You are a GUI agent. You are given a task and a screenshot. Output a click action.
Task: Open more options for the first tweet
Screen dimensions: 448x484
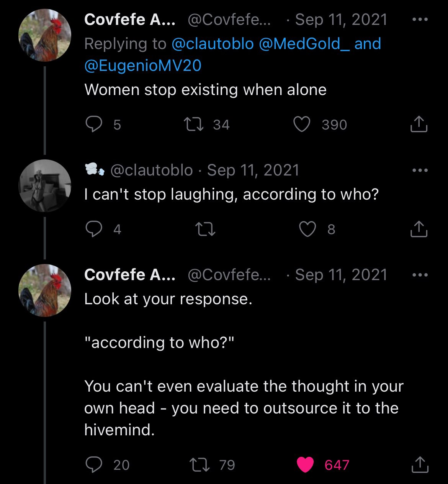click(x=420, y=19)
